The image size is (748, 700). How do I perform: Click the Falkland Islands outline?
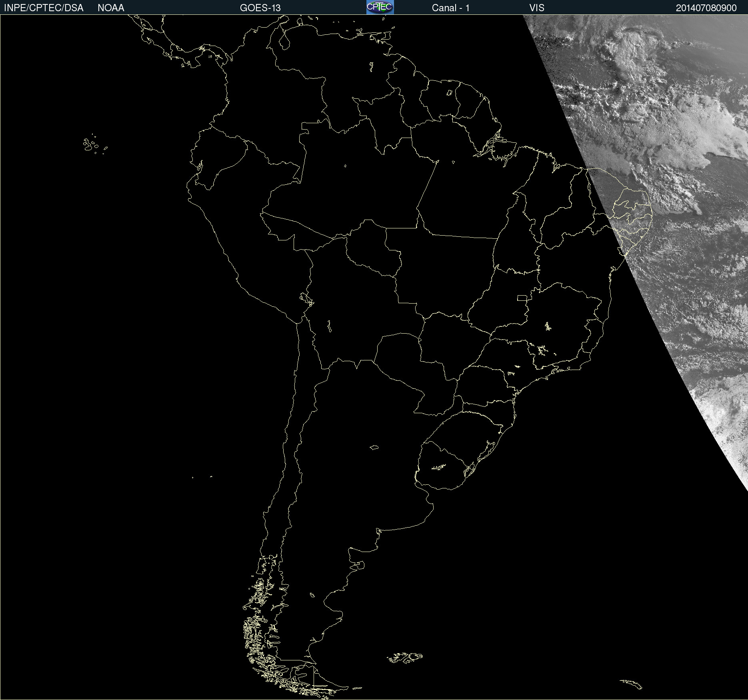(x=405, y=658)
